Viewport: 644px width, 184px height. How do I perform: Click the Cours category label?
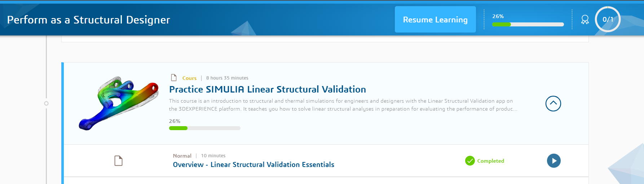tap(189, 78)
